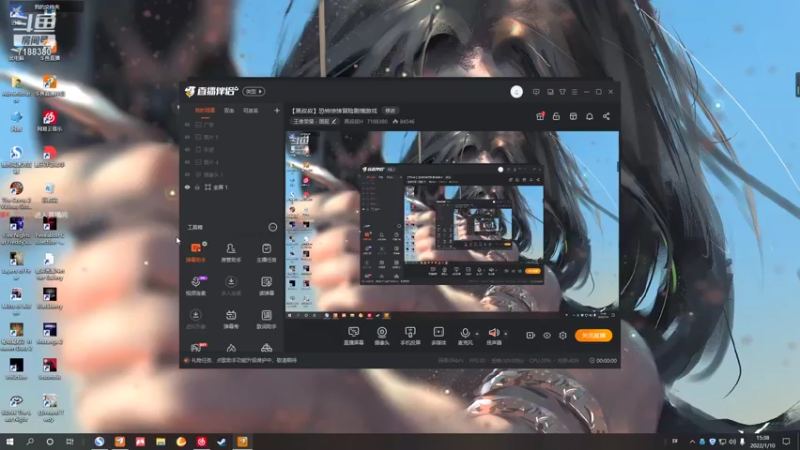This screenshot has width=800, height=450.
Task: Click the live preview thumbnail
Action: pos(452,225)
